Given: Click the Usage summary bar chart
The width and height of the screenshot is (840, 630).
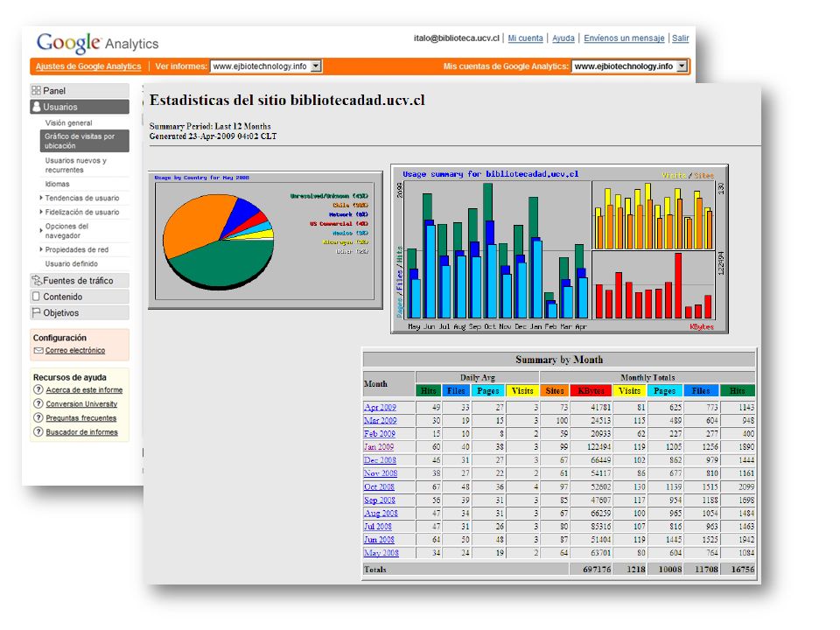Looking at the screenshot, I should (559, 248).
